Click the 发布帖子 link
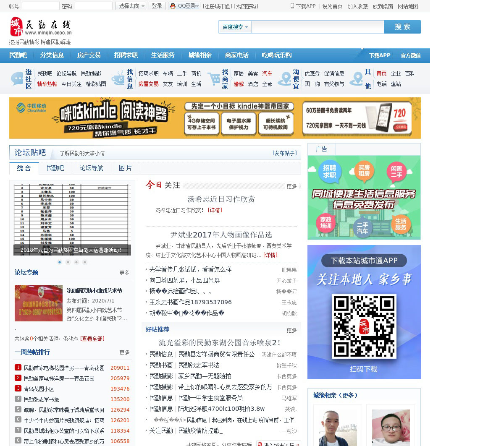Screen dimensions: 504x446 (285, 153)
